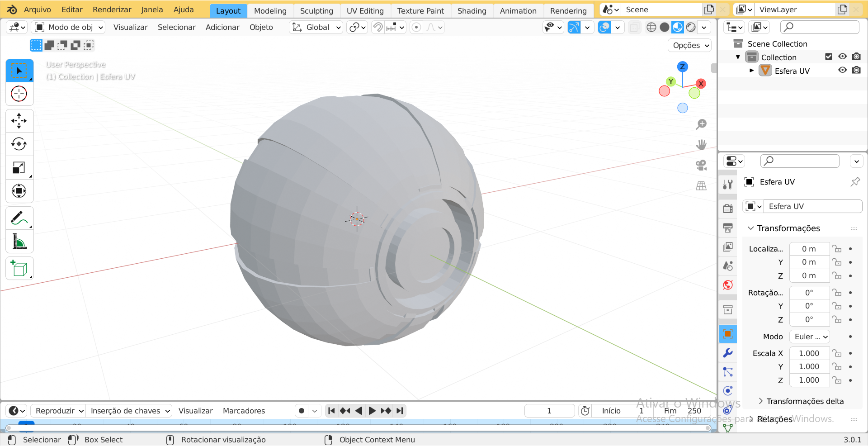Open the Render properties tab
The width and height of the screenshot is (868, 446).
[728, 209]
